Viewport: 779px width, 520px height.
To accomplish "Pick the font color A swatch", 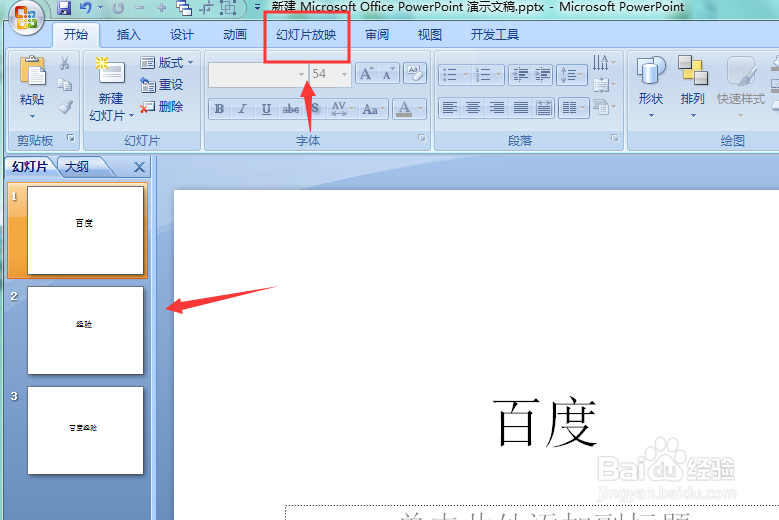I will pos(404,109).
